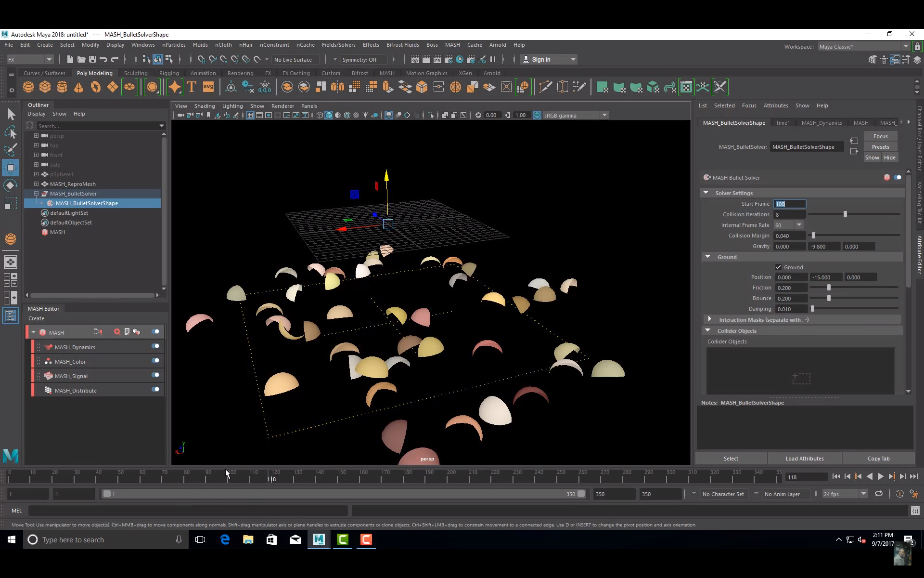Select the Type tool on the shelf
This screenshot has height=578, width=924.
tap(191, 87)
